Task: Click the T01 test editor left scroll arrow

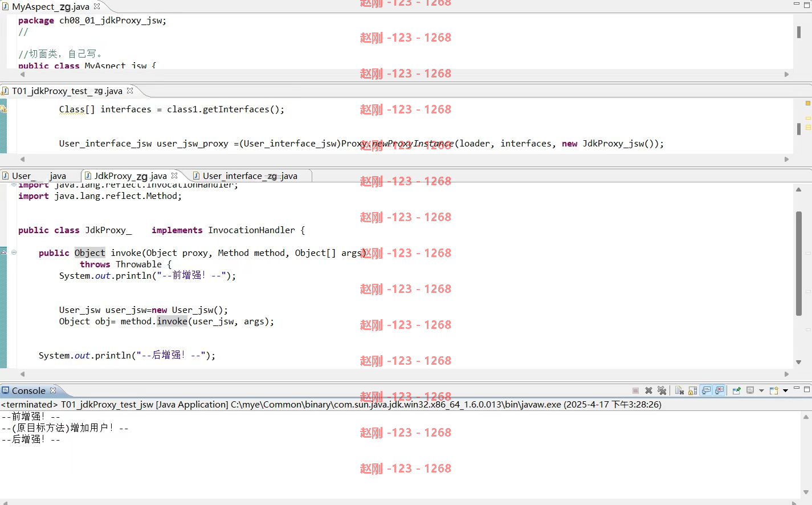Action: [22, 159]
